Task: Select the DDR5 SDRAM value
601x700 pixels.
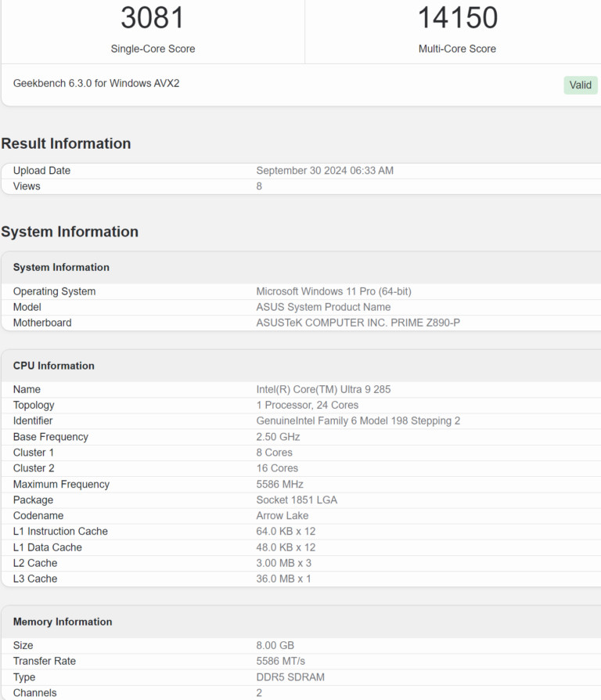Action: pos(290,677)
